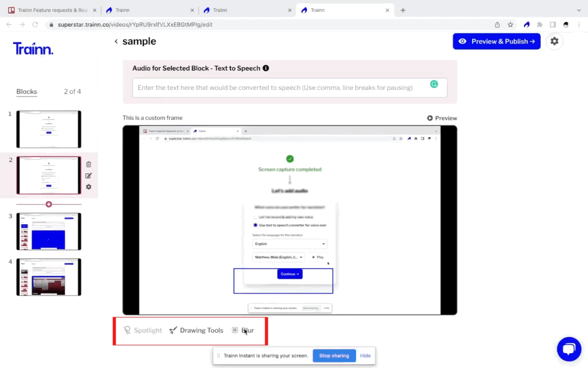Click the browser forward arrow
Screen dimensions: 588x368
(22, 25)
